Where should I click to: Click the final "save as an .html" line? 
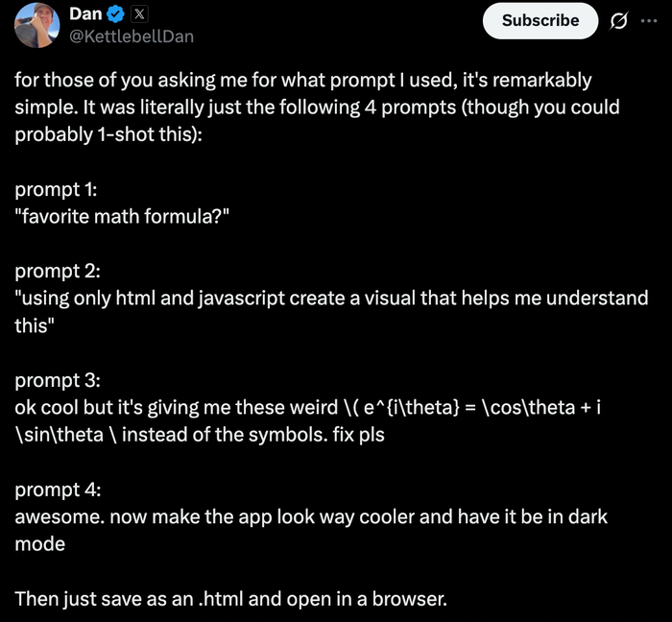click(230, 600)
